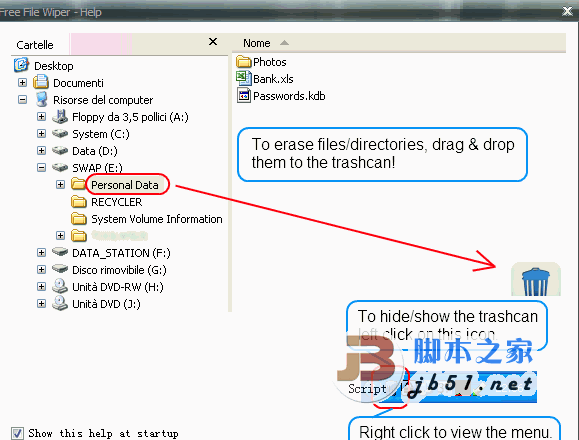Expand the Floppy (A:) tree node
This screenshot has height=440, width=579.
pos(41,117)
